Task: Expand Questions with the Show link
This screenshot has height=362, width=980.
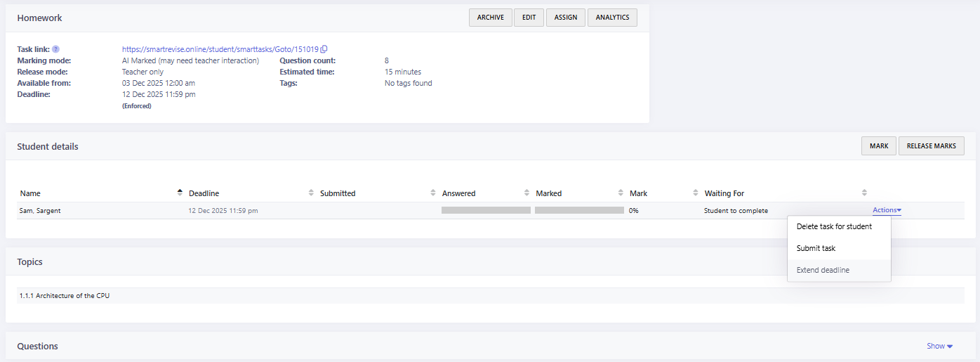Action: coord(939,346)
